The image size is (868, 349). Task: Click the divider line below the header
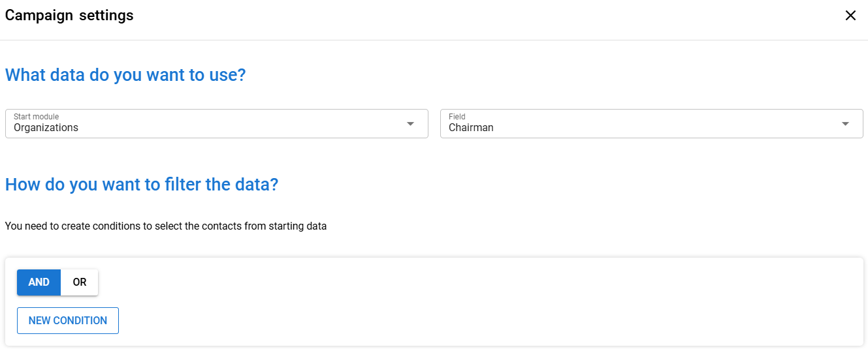coord(434,40)
